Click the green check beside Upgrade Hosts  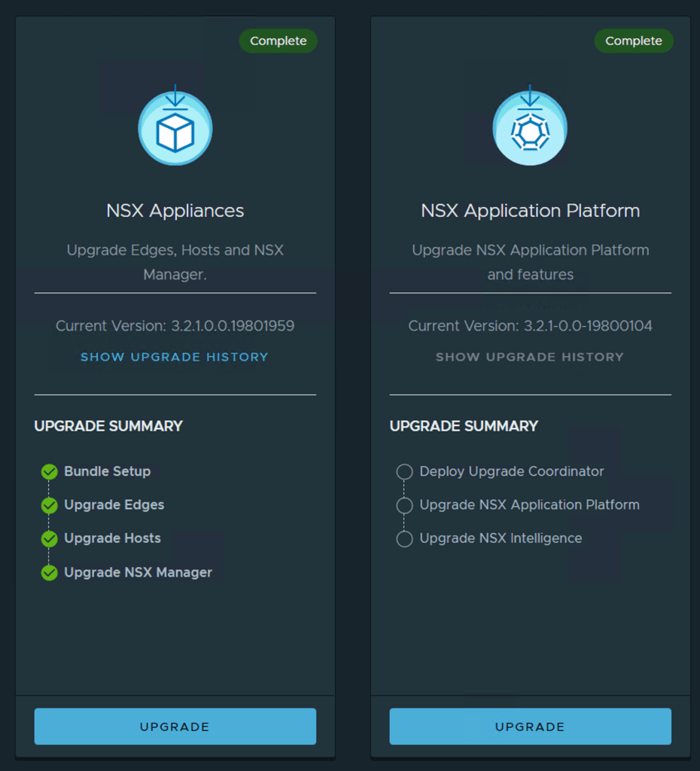[x=50, y=539]
